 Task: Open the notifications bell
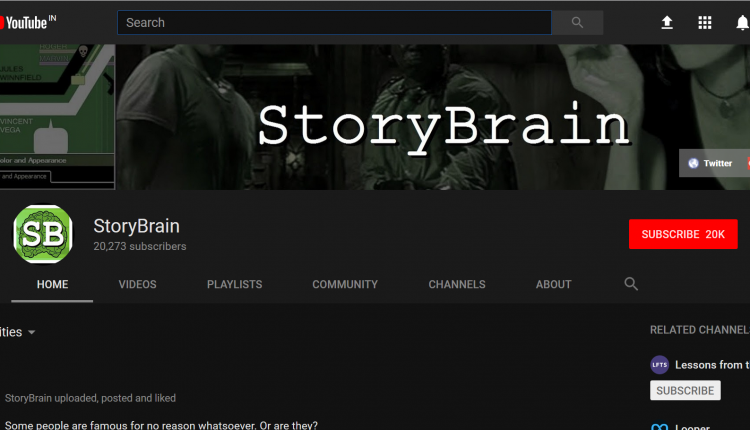(x=742, y=22)
